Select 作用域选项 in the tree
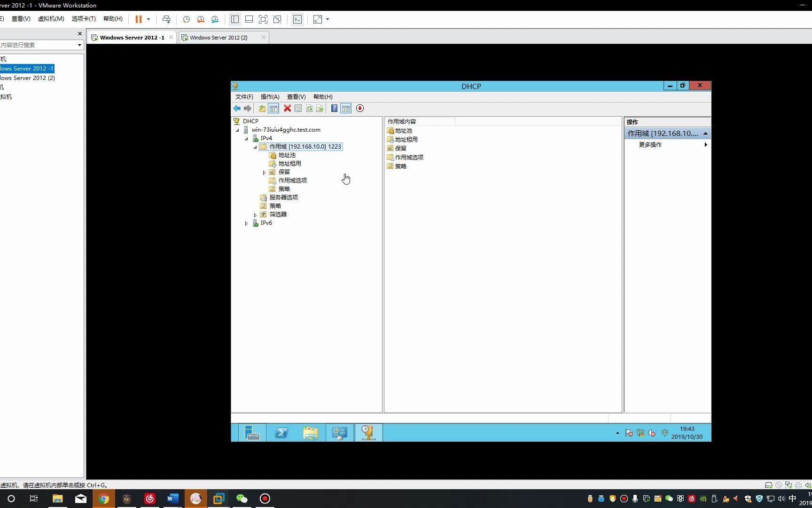Screen dimensions: 812x508 coord(293,181)
